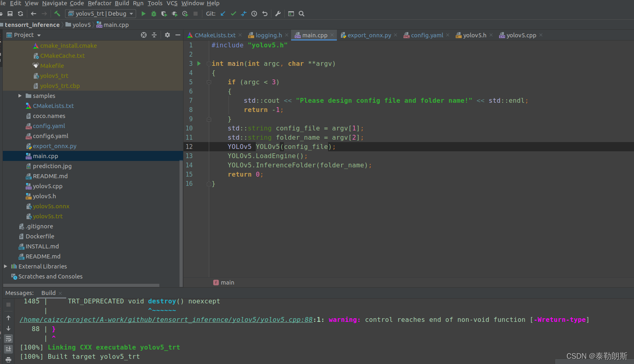This screenshot has height=364, width=634.
Task: Close the logging.h editor tab
Action: tap(287, 35)
